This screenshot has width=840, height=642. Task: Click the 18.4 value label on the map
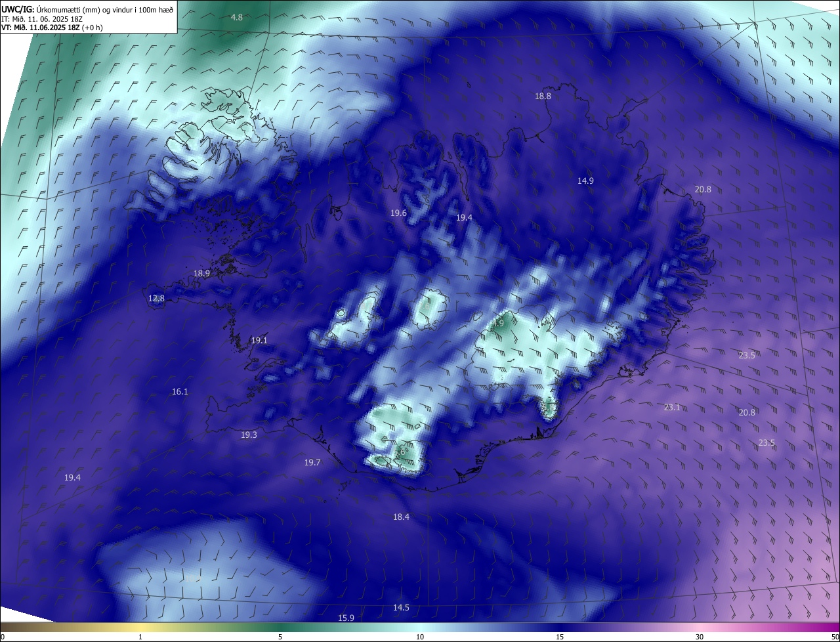(x=401, y=517)
